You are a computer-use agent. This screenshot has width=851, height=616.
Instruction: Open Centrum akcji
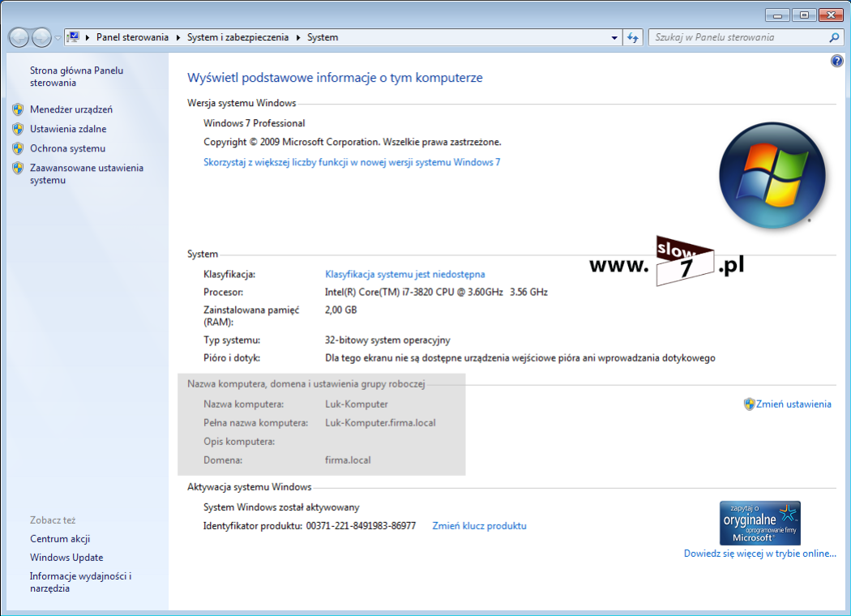[x=60, y=539]
